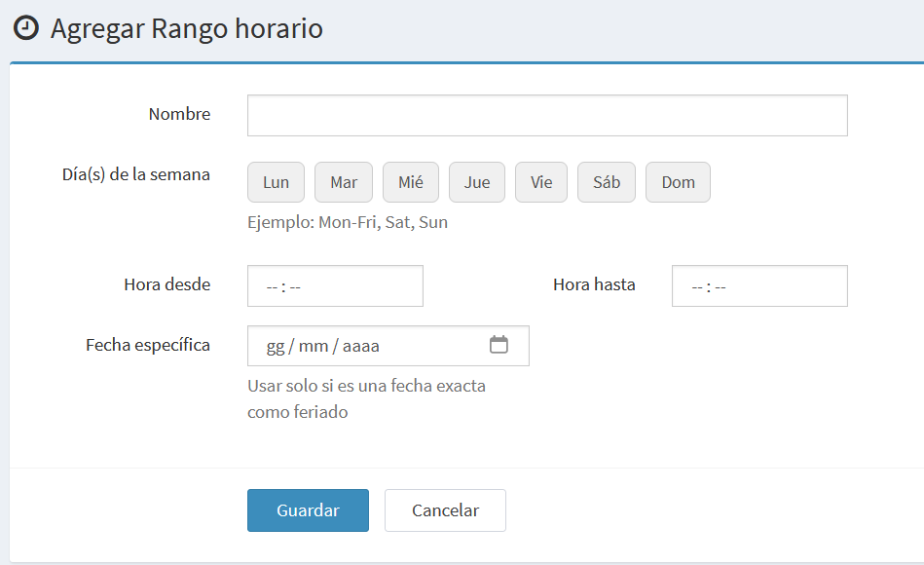Click the Guardar button

tap(309, 510)
